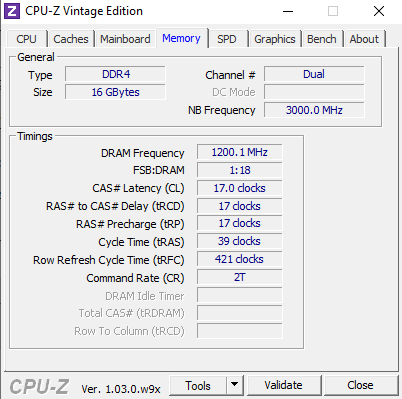Select the Mainboard tab
The height and width of the screenshot is (399, 402).
125,39
